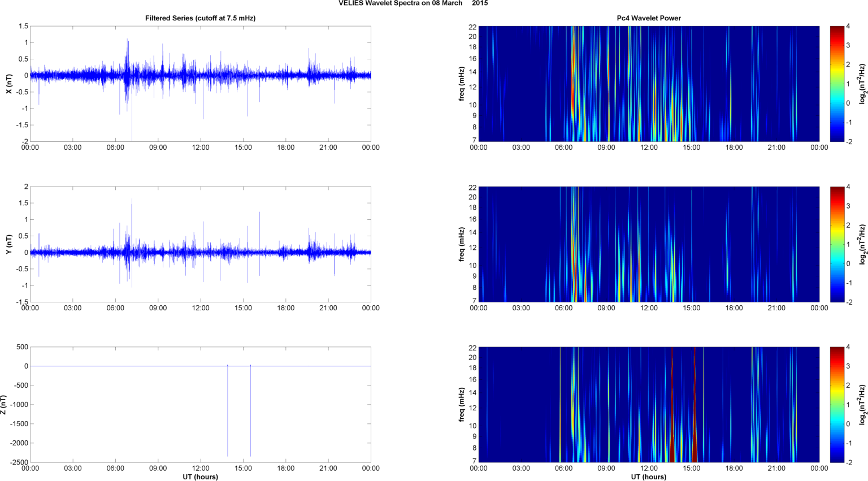Pick the middle spectrogram's colorbar
This screenshot has width=868, height=481.
[836, 244]
